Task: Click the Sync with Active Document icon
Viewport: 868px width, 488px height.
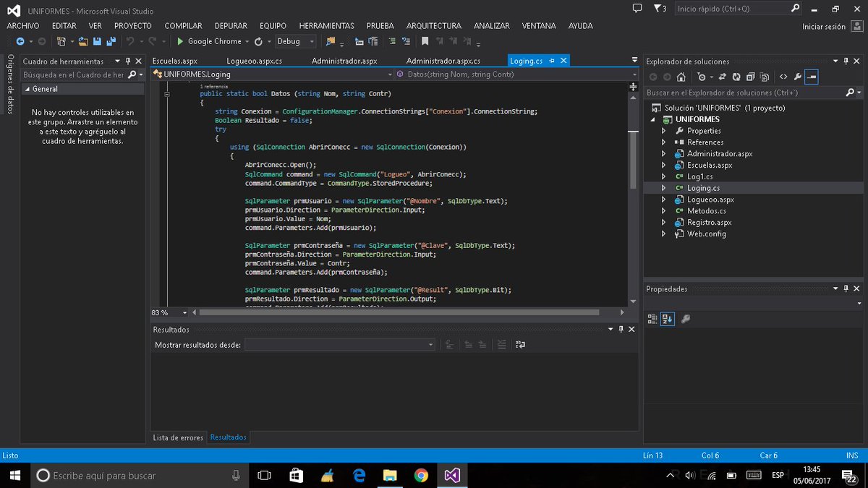Action: pyautogui.click(x=722, y=76)
